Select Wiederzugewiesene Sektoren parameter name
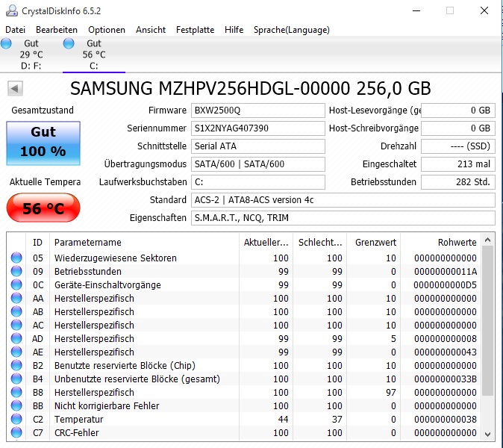 (116, 258)
